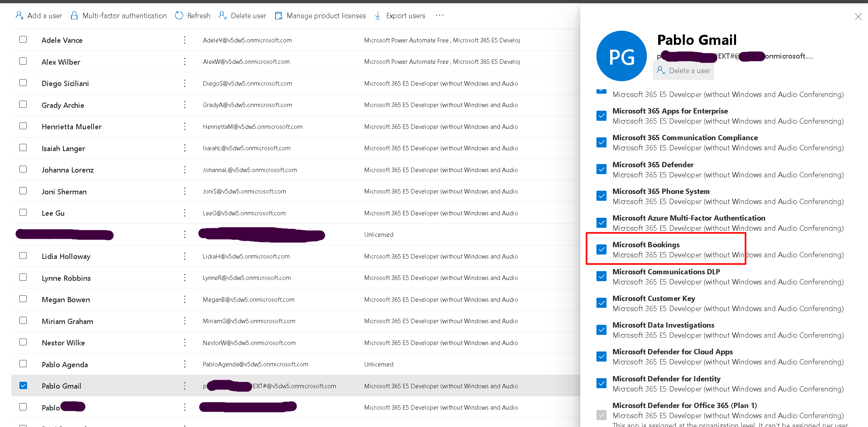Screen dimensions: 868x427
Task: Open Pablo Agenda user name
Action: 65,364
